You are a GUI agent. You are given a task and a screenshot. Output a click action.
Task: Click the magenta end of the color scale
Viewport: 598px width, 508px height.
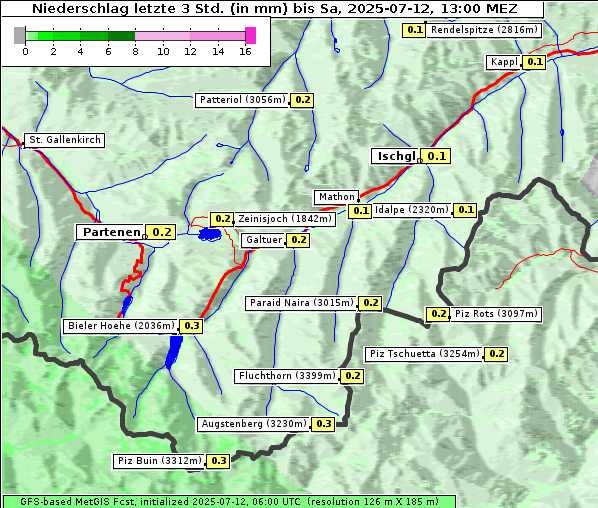coord(251,35)
